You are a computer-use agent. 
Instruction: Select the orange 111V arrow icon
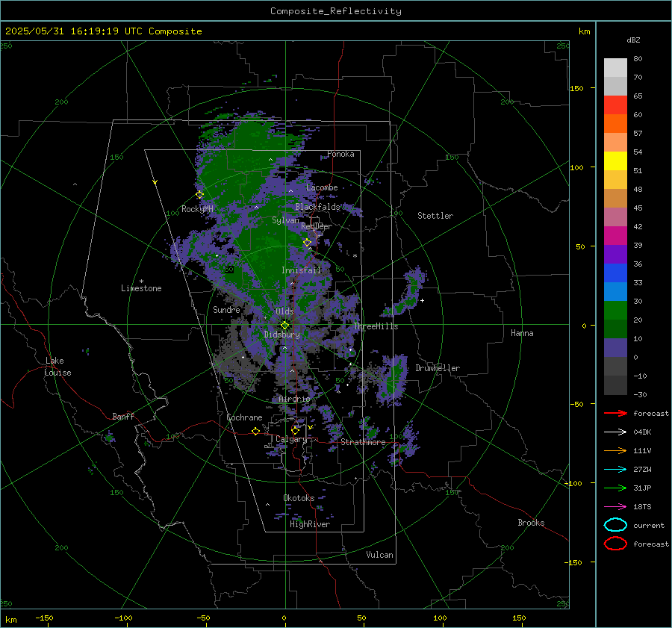click(615, 450)
